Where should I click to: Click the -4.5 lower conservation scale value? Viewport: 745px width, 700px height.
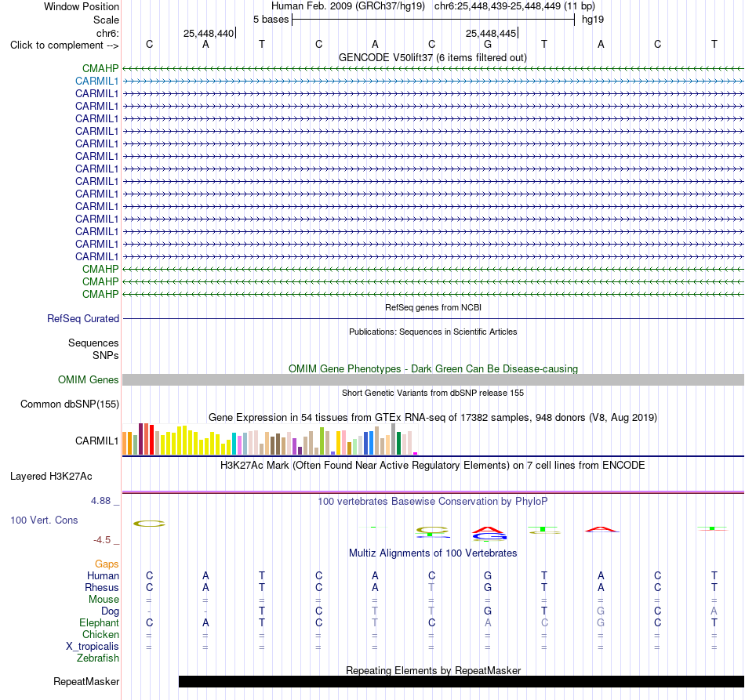coord(102,540)
